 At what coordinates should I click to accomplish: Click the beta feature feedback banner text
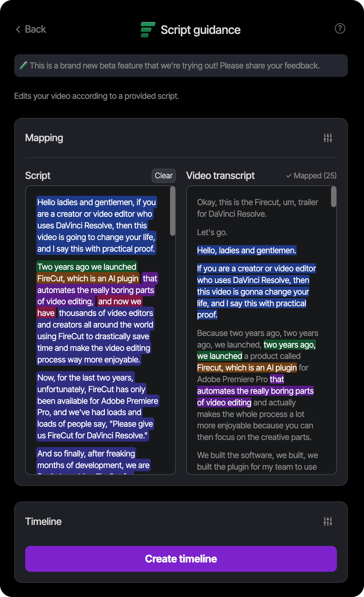[175, 66]
